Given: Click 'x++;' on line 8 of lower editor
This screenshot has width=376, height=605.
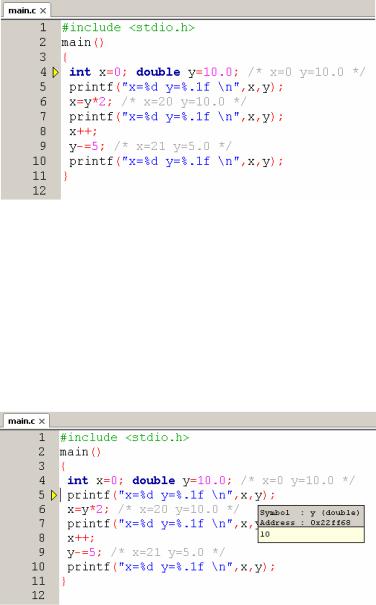Looking at the screenshot, I should [x=81, y=538].
